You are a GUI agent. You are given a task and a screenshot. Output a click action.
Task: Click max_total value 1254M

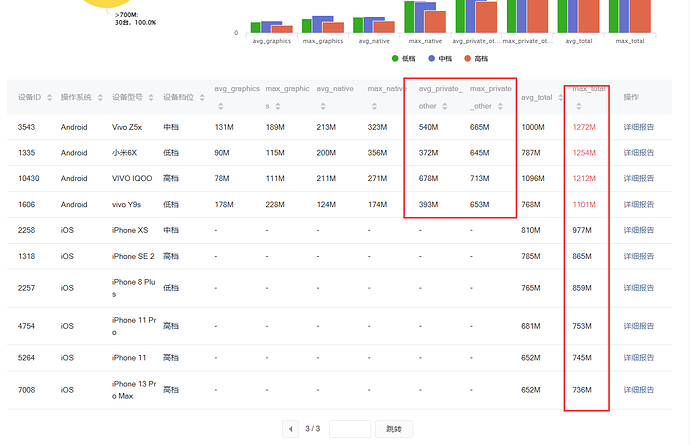pyautogui.click(x=584, y=153)
